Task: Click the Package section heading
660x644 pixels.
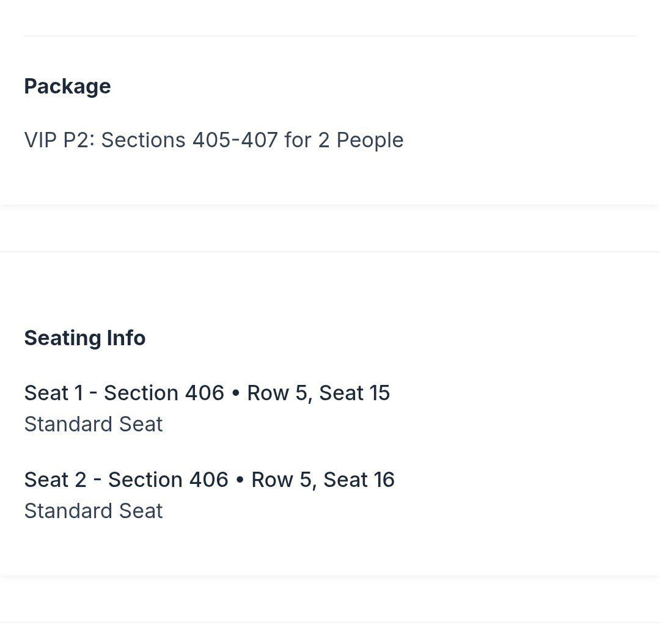Action: click(x=67, y=86)
